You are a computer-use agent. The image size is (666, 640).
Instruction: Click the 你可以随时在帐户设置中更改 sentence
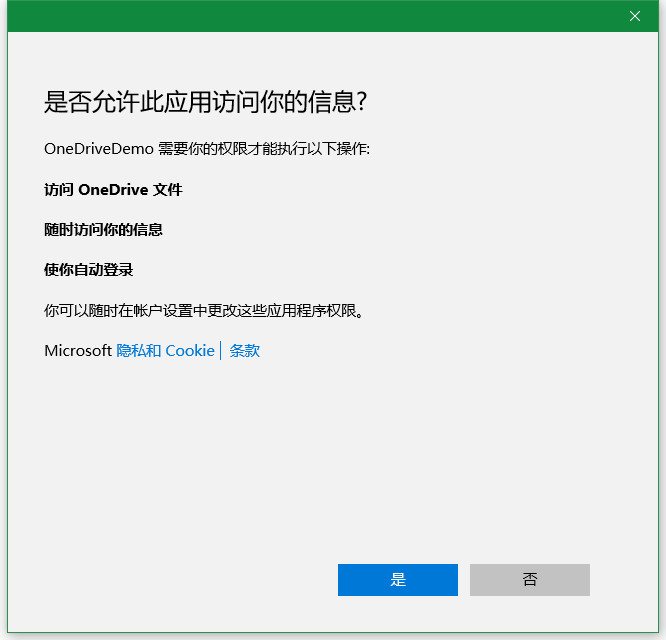click(x=204, y=311)
